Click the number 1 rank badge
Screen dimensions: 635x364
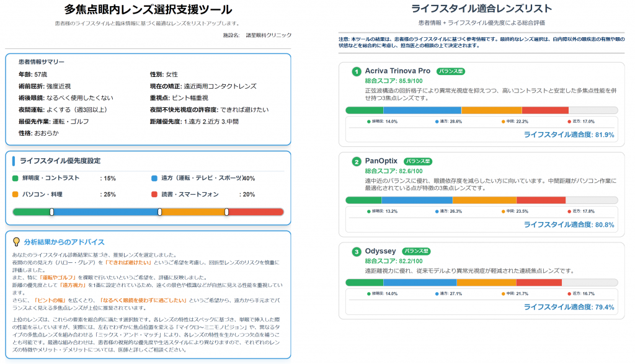point(357,71)
